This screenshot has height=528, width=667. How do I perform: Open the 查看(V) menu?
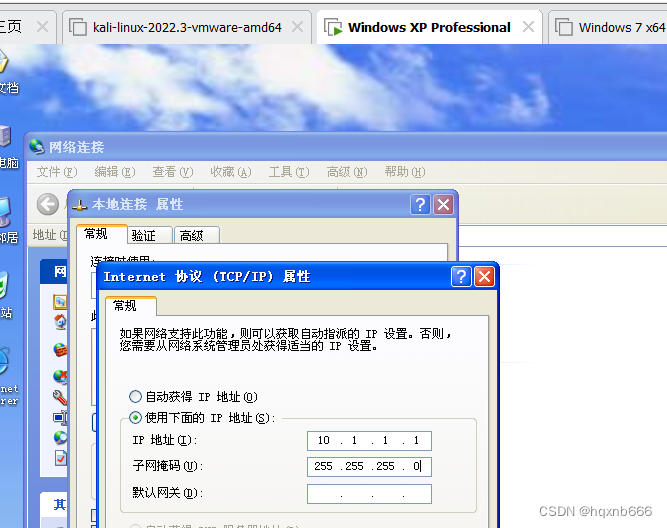pos(173,172)
